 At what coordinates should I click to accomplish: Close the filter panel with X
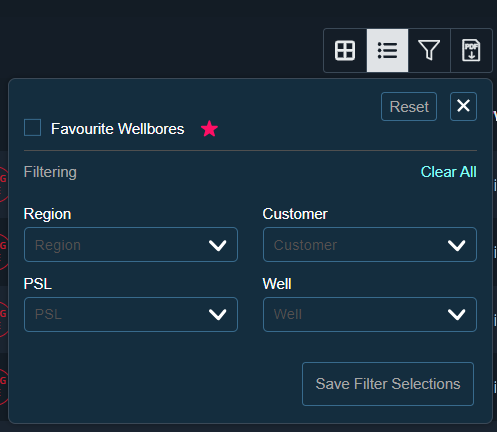(463, 106)
